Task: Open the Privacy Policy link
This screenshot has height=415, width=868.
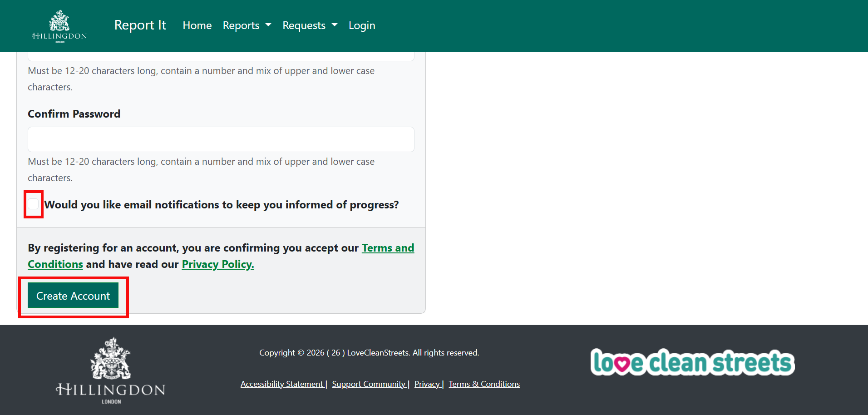Action: coord(218,264)
